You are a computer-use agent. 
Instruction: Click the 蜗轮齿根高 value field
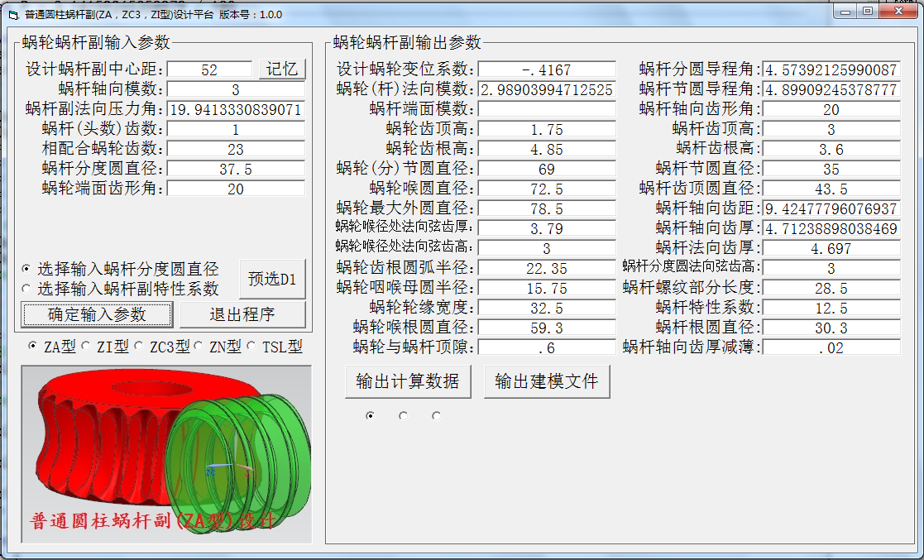click(x=547, y=149)
